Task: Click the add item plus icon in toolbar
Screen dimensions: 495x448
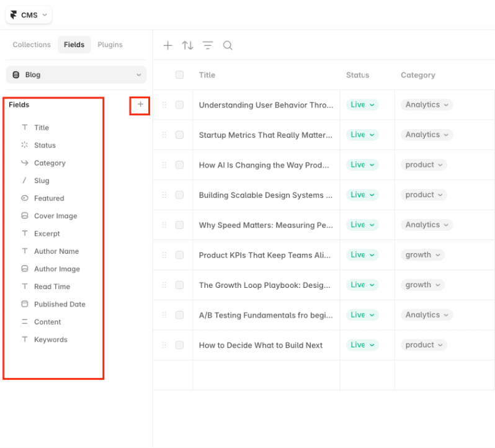Action: tap(167, 45)
